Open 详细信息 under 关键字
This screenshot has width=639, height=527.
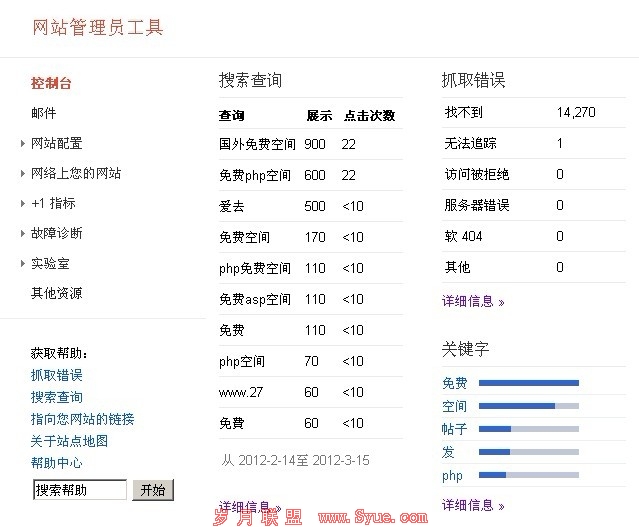tap(473, 505)
